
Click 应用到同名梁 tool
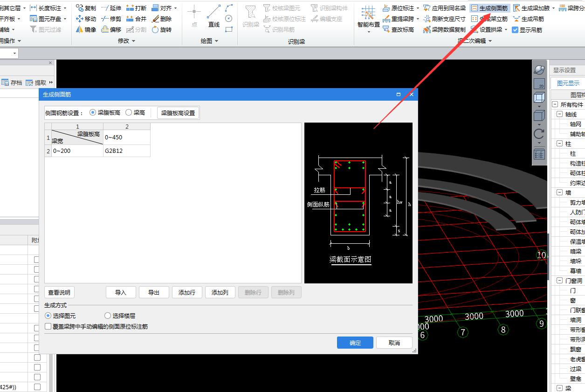click(444, 8)
